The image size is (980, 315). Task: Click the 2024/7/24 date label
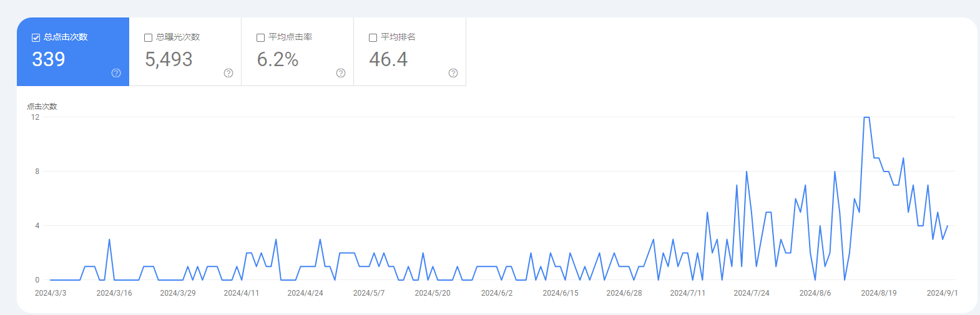pyautogui.click(x=752, y=293)
